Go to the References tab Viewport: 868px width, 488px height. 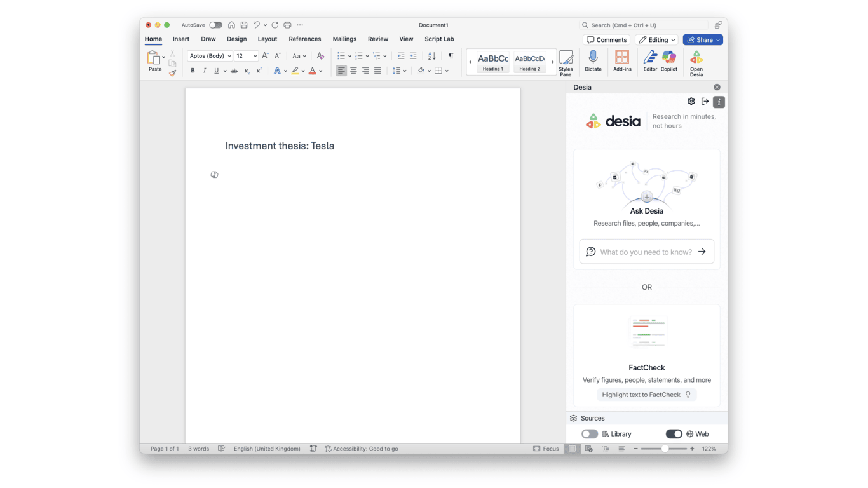[x=305, y=39]
